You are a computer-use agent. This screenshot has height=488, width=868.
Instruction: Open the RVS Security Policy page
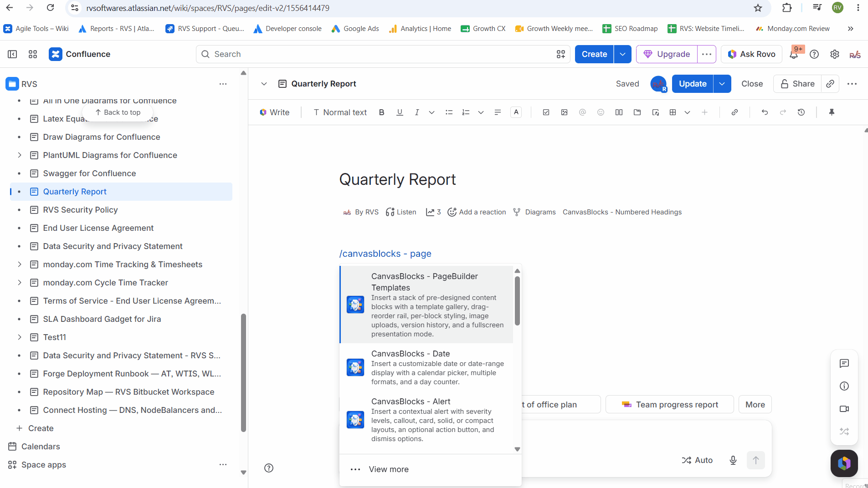point(80,210)
